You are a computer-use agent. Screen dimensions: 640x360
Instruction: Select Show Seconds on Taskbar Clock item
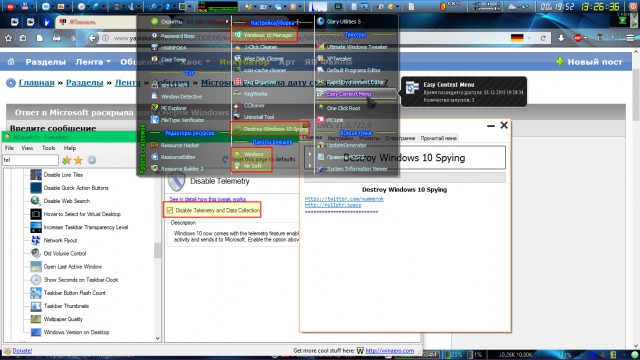pyautogui.click(x=81, y=280)
